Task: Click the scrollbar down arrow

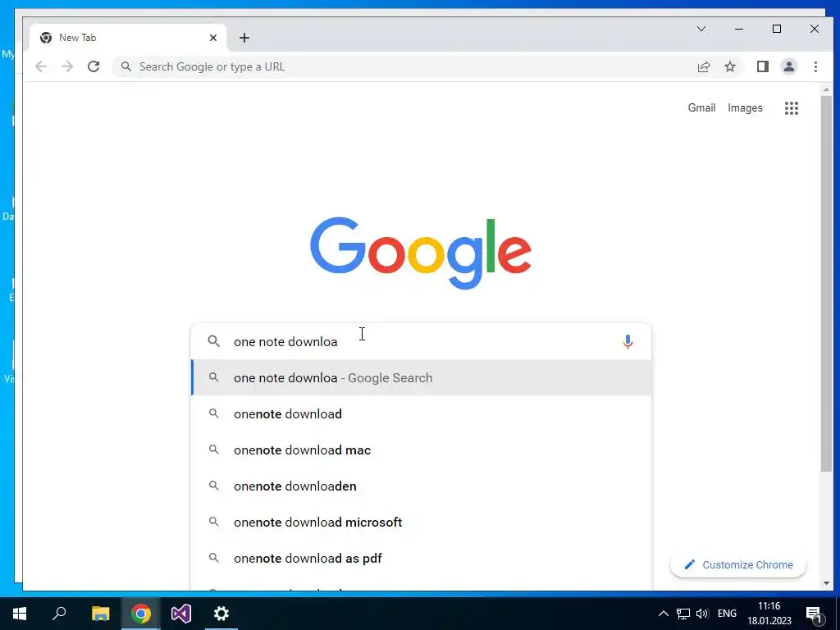Action: (x=826, y=583)
